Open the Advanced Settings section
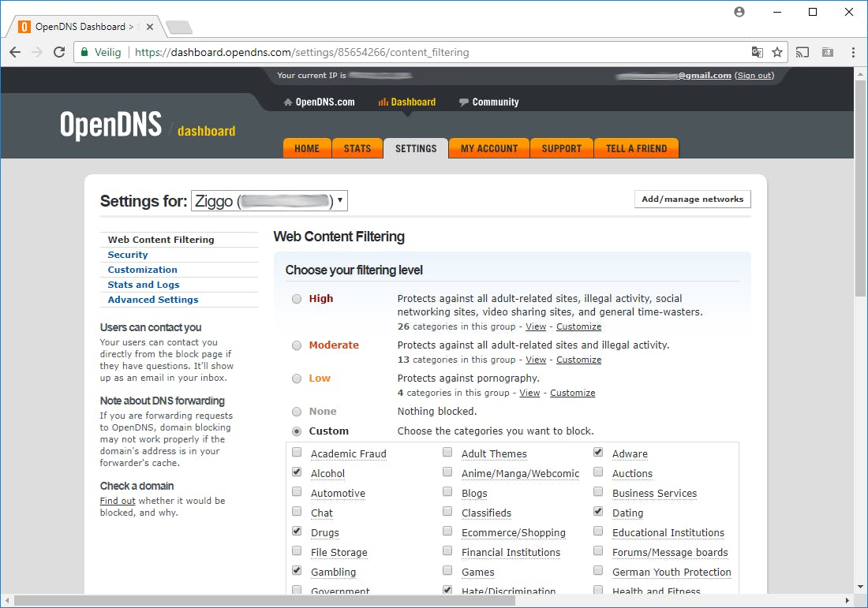The width and height of the screenshot is (868, 608). pyautogui.click(x=153, y=300)
